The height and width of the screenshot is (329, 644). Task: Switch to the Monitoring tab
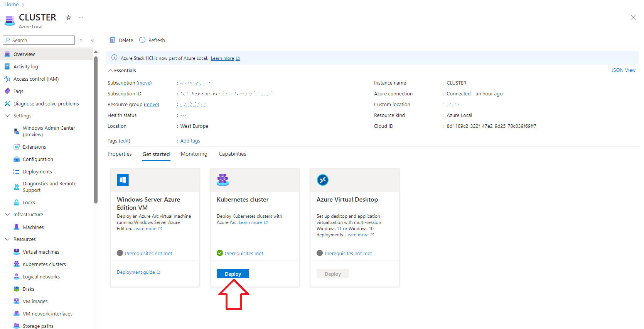(194, 154)
